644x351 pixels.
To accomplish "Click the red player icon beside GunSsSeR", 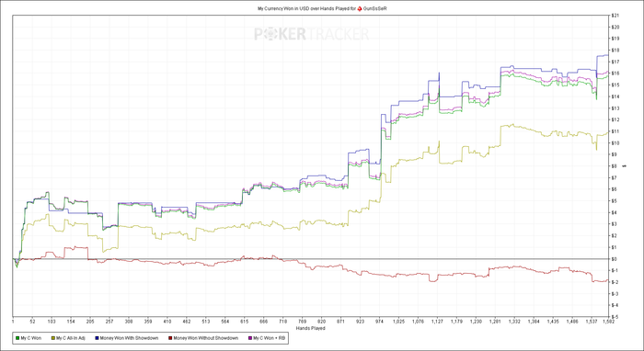I will tap(360, 8).
